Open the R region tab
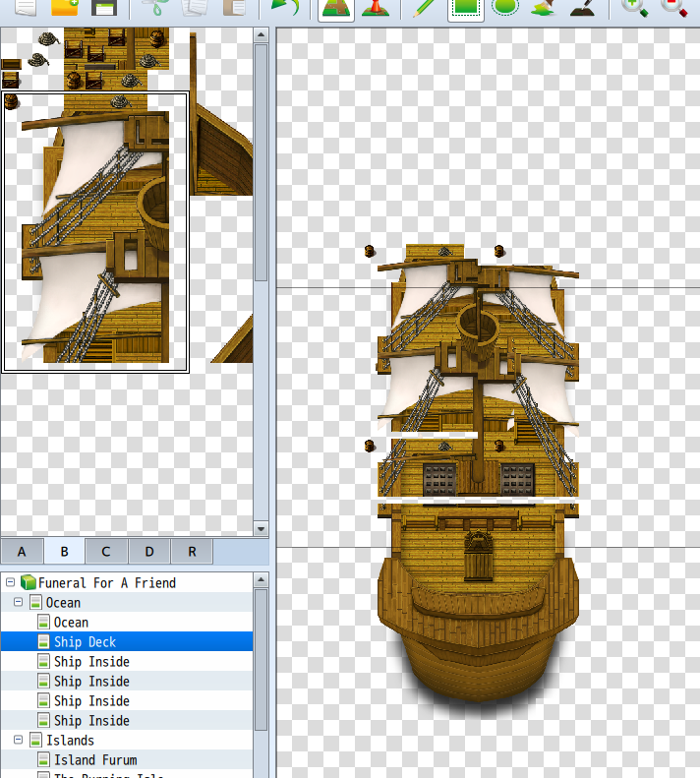 tap(192, 551)
